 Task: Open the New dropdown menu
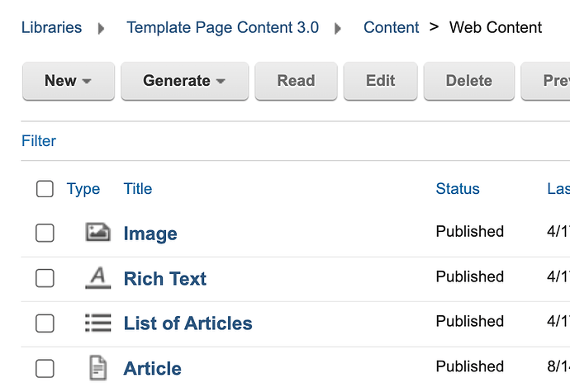click(x=68, y=81)
